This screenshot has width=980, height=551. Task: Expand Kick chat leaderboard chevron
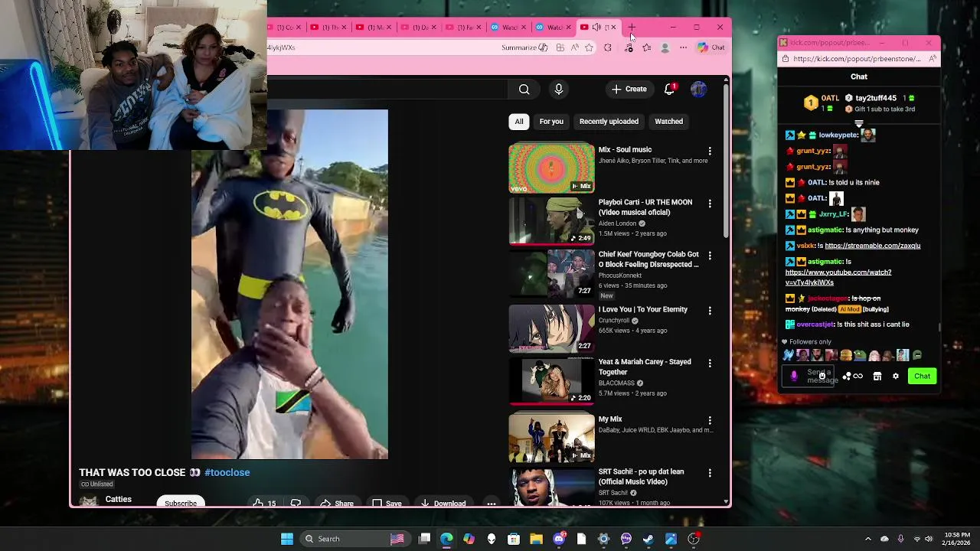(859, 123)
